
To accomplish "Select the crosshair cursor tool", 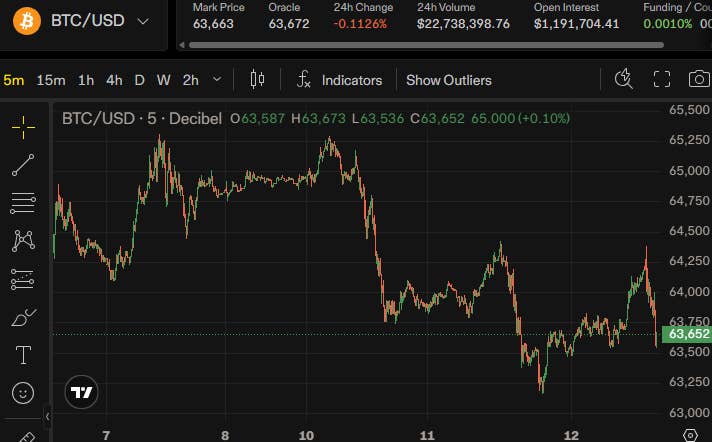I will [23, 127].
